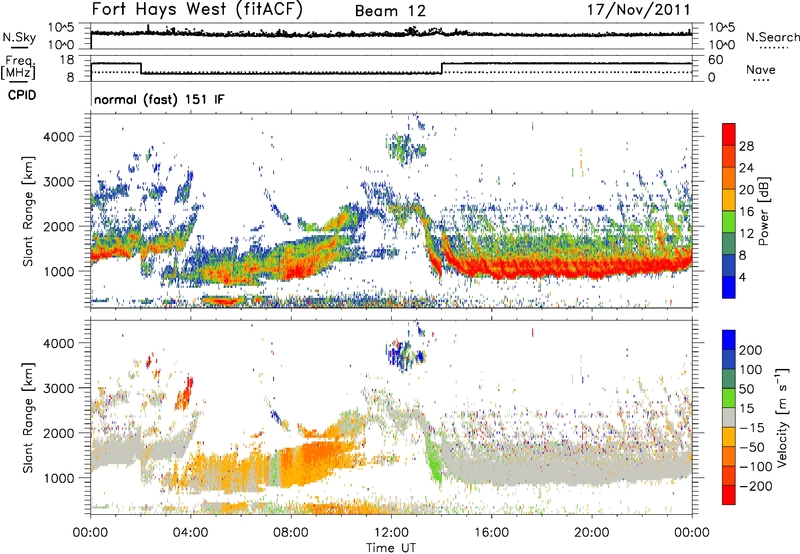The width and height of the screenshot is (800, 554).
Task: Click the '28' power colorbar tick
Action: click(x=746, y=146)
